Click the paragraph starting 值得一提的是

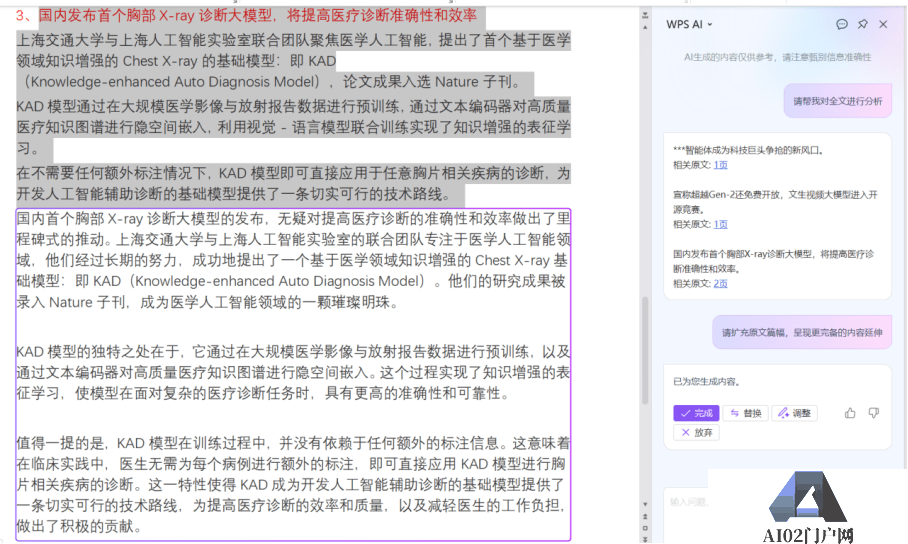click(293, 485)
